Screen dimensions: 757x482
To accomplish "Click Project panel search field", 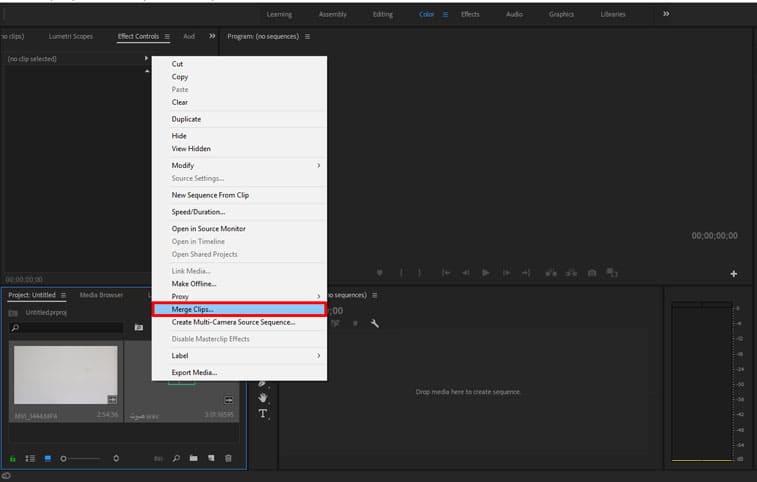I will pos(66,328).
